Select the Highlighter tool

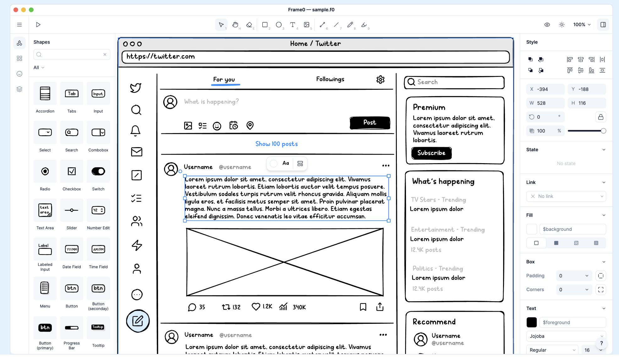(364, 25)
